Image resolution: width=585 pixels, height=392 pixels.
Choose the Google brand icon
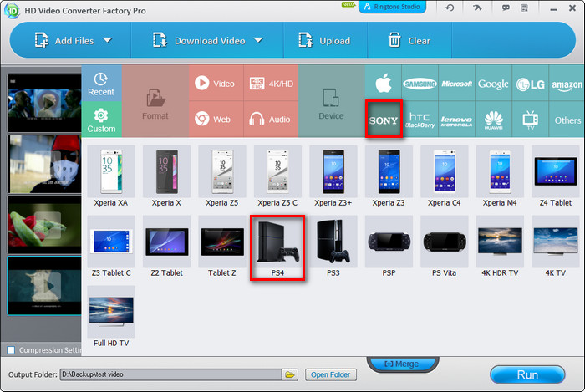click(493, 83)
